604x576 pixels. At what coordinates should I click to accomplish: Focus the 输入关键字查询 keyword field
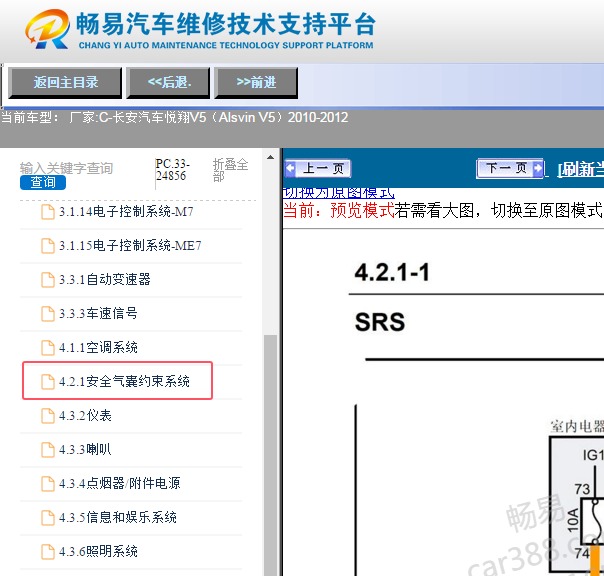(67, 168)
